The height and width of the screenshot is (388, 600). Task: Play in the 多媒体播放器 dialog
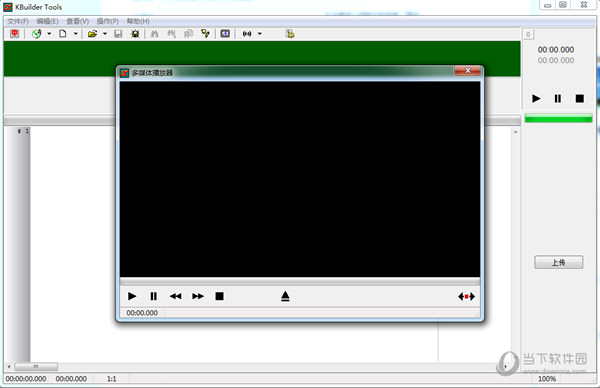click(x=132, y=296)
